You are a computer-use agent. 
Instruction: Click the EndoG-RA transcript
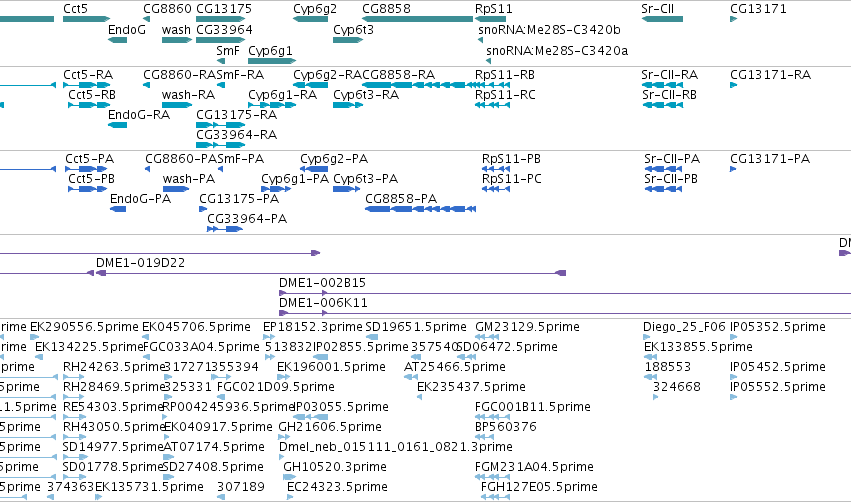117,125
